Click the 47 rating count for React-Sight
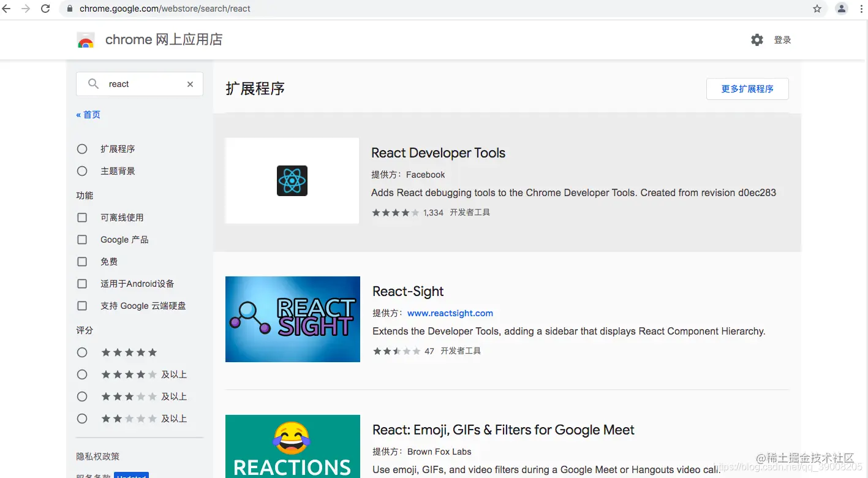The height and width of the screenshot is (478, 868). pos(429,351)
